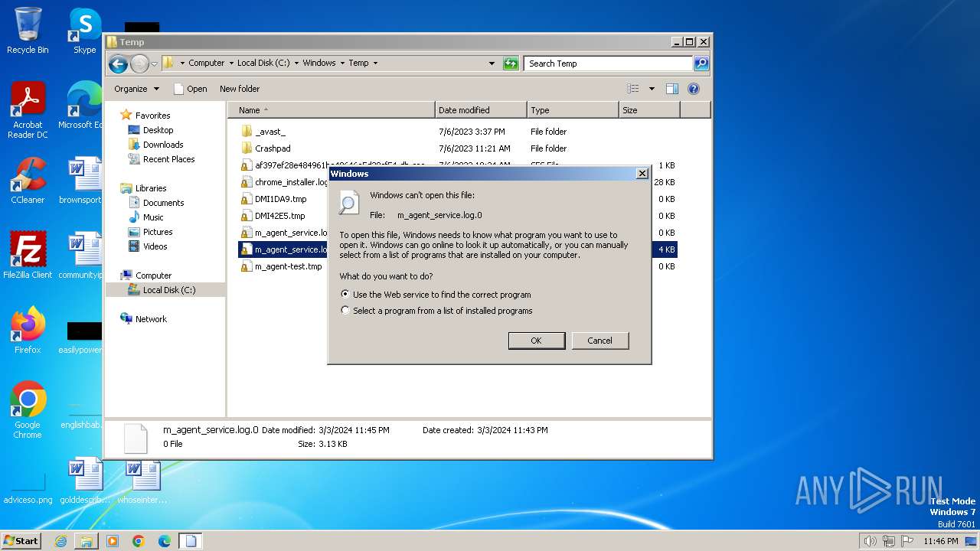The width and height of the screenshot is (980, 551).
Task: Select Recent Places in navigation pane
Action: 168,159
